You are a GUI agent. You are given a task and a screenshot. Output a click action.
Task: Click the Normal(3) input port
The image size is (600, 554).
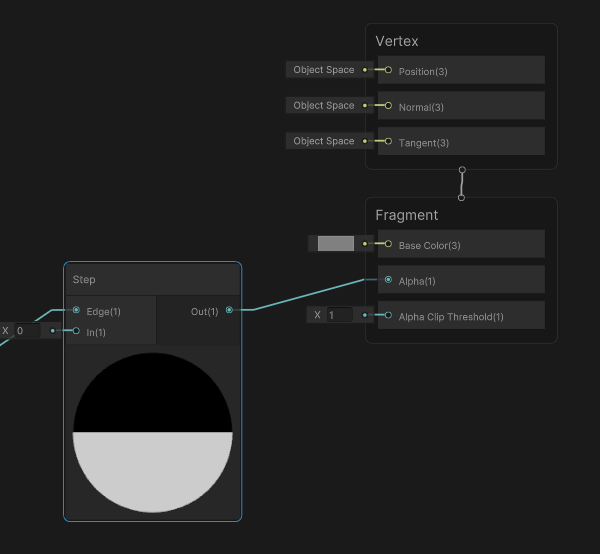pos(388,106)
